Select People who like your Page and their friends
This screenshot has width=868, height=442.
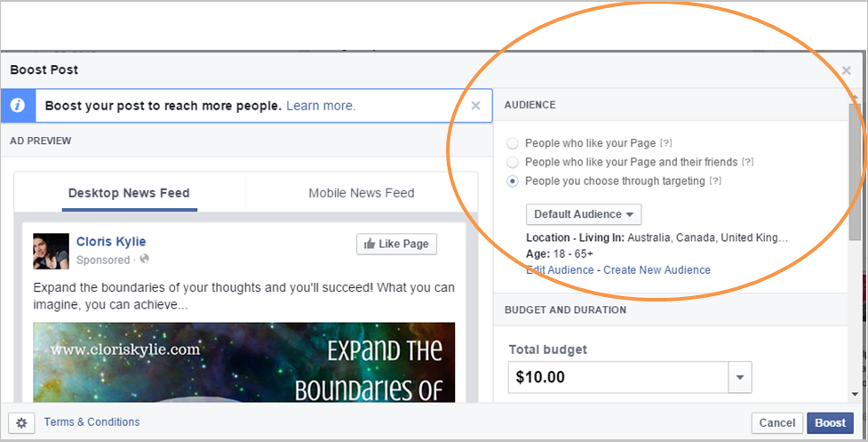point(513,162)
